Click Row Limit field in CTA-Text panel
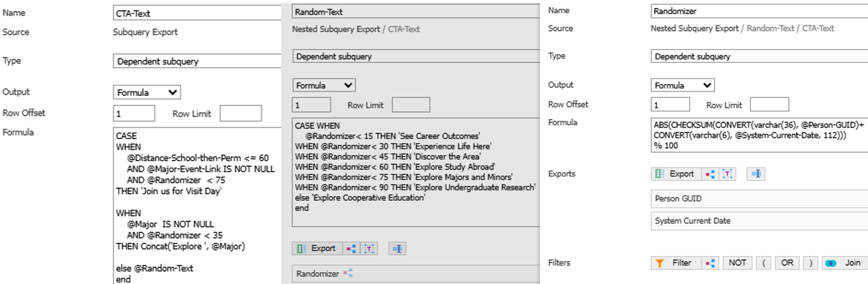Image resolution: width=868 pixels, height=284 pixels. point(241,113)
